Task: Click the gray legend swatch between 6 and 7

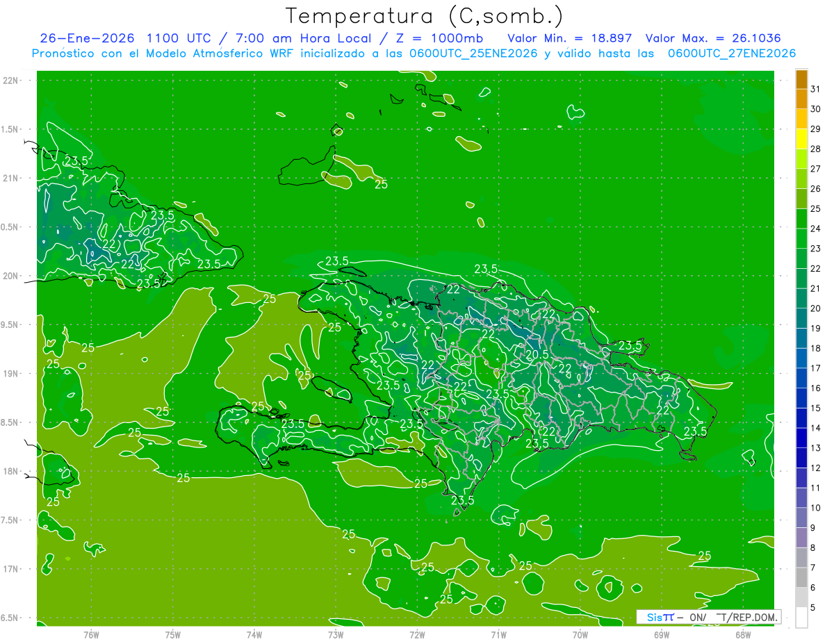Action: (801, 578)
